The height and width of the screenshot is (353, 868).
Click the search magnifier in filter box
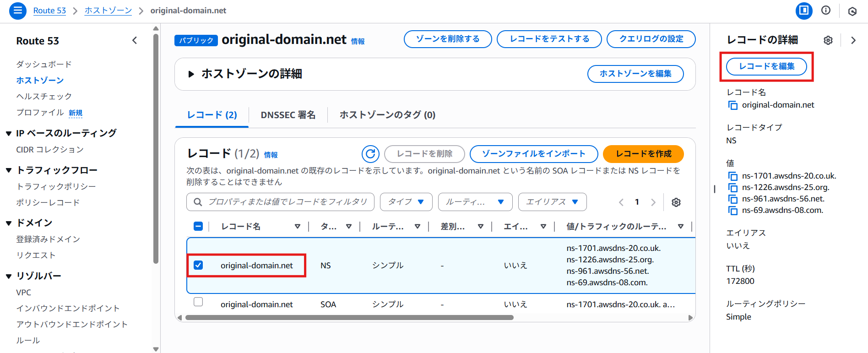(x=198, y=202)
